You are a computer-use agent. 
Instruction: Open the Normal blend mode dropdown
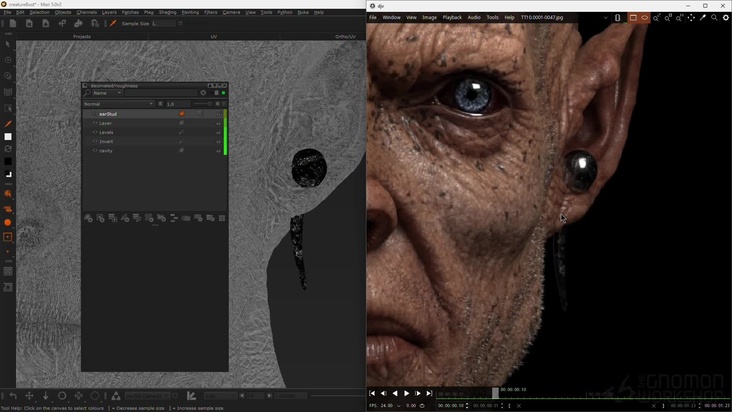[x=118, y=104]
